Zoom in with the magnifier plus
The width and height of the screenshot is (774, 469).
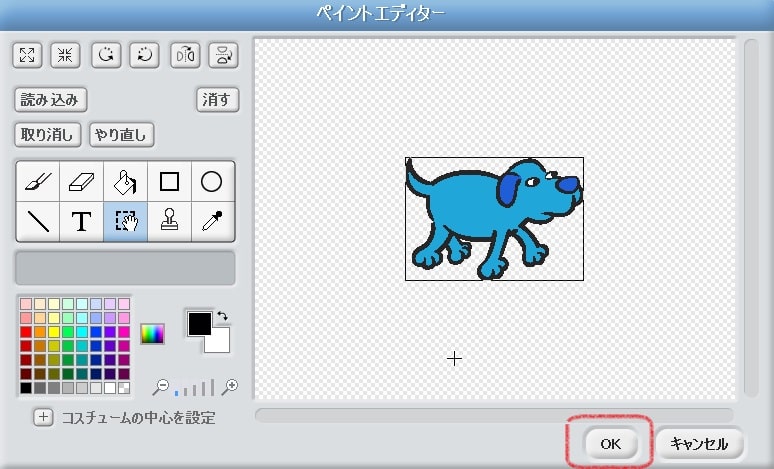click(231, 386)
